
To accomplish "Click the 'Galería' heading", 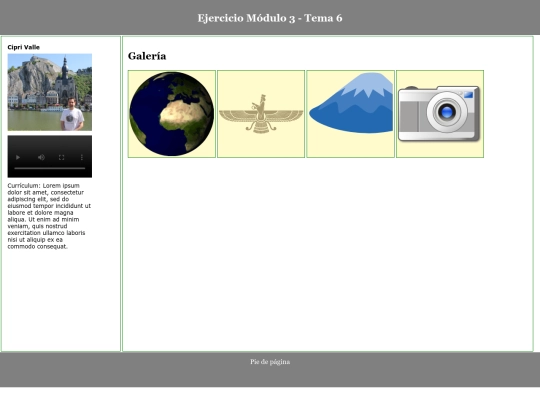I will [x=147, y=56].
